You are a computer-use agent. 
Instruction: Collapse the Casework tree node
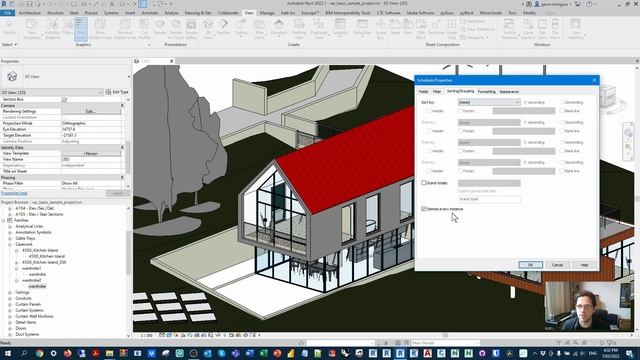tap(10, 244)
